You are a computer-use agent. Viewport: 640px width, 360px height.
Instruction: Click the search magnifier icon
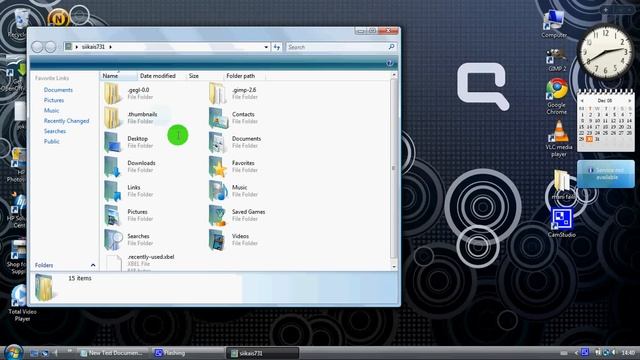pyautogui.click(x=391, y=47)
